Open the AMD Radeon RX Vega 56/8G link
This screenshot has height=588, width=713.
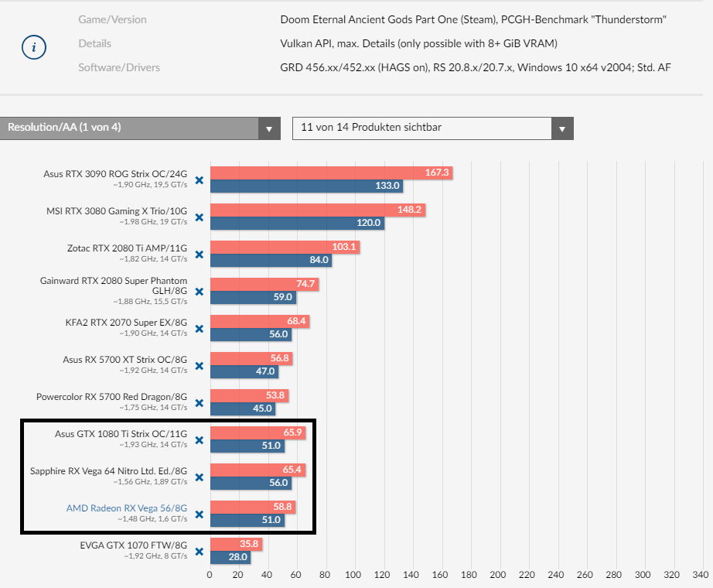coord(126,508)
